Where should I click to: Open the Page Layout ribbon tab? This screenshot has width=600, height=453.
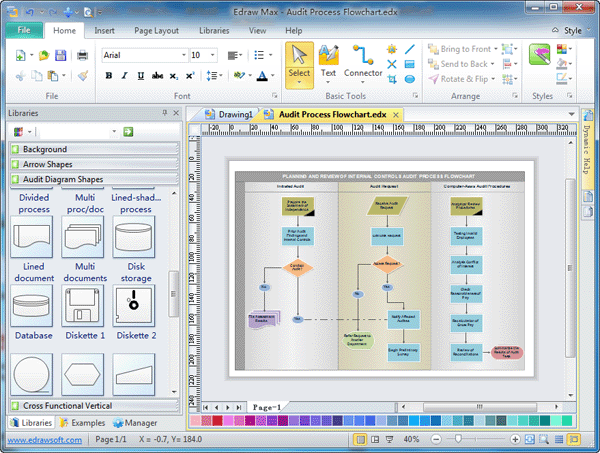157,31
